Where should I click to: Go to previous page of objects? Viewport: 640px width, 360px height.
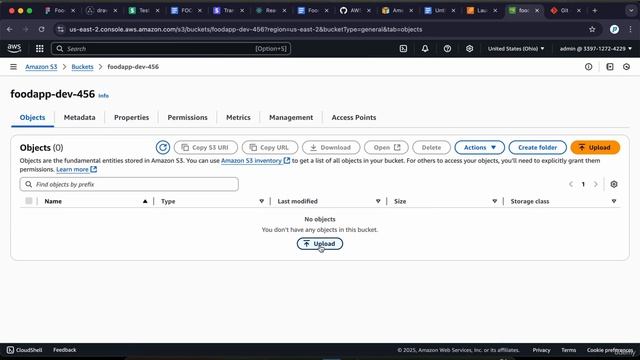[571, 184]
